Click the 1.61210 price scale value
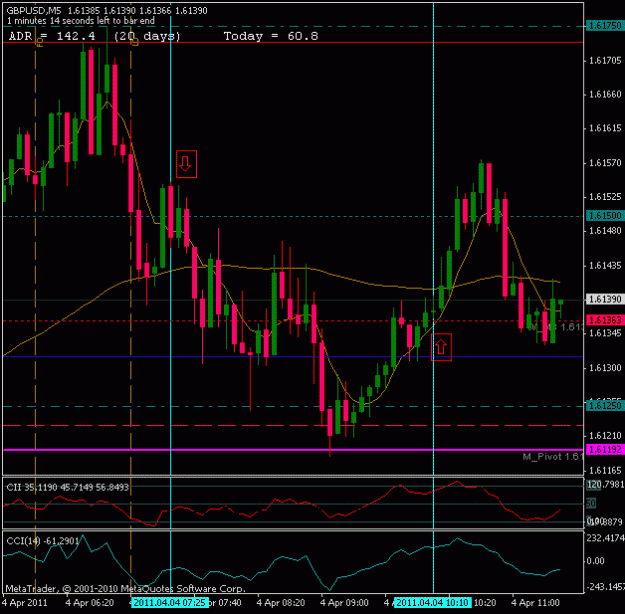 coord(605,436)
